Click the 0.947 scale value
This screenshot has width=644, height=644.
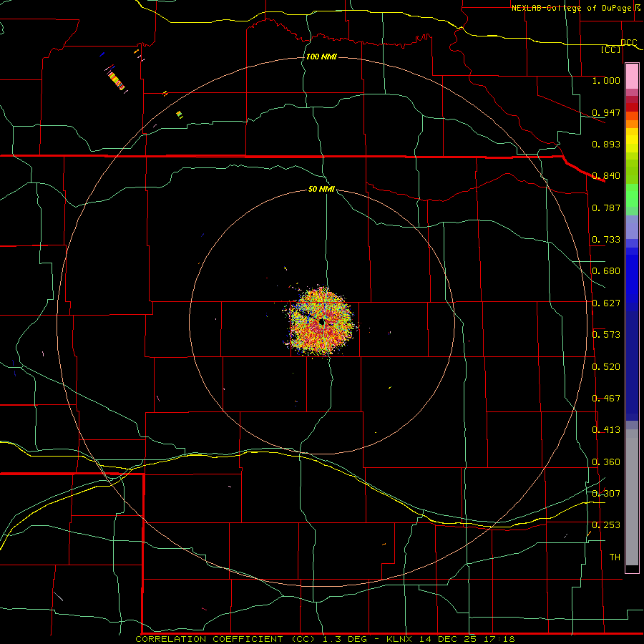pyautogui.click(x=606, y=112)
